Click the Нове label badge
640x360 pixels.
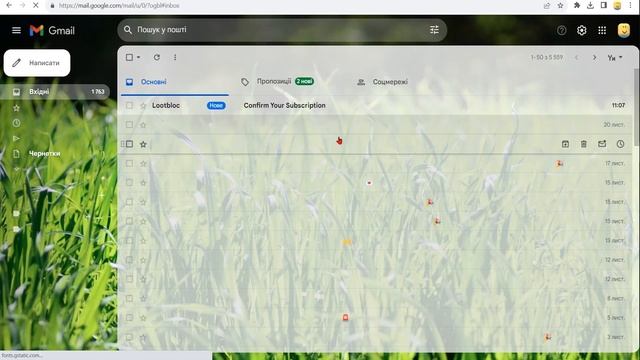pos(216,105)
